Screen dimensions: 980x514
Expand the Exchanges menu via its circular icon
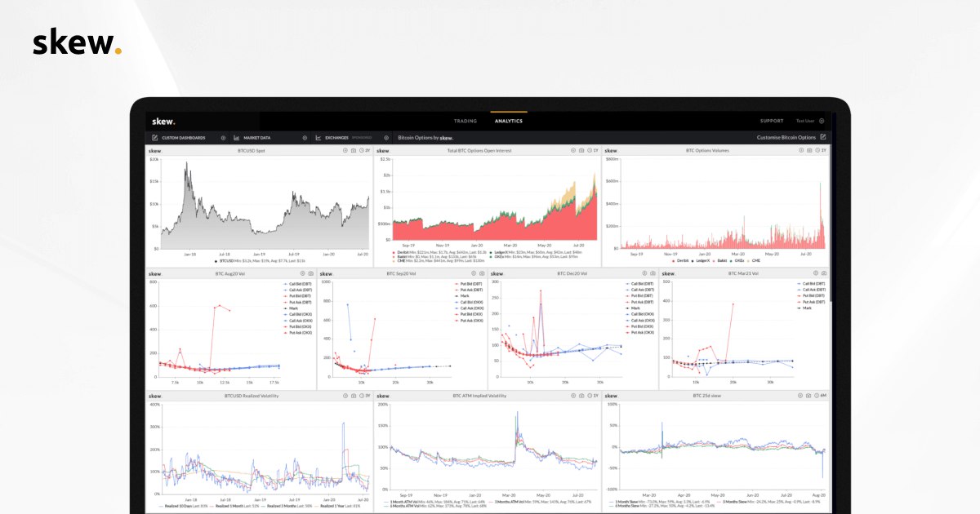(x=386, y=138)
